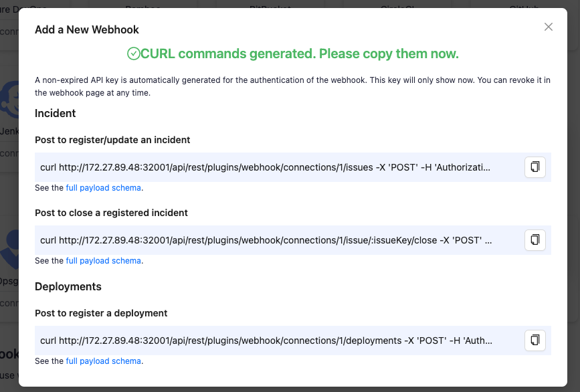Copy the register/update incident curl command
The height and width of the screenshot is (392, 580).
(x=535, y=167)
